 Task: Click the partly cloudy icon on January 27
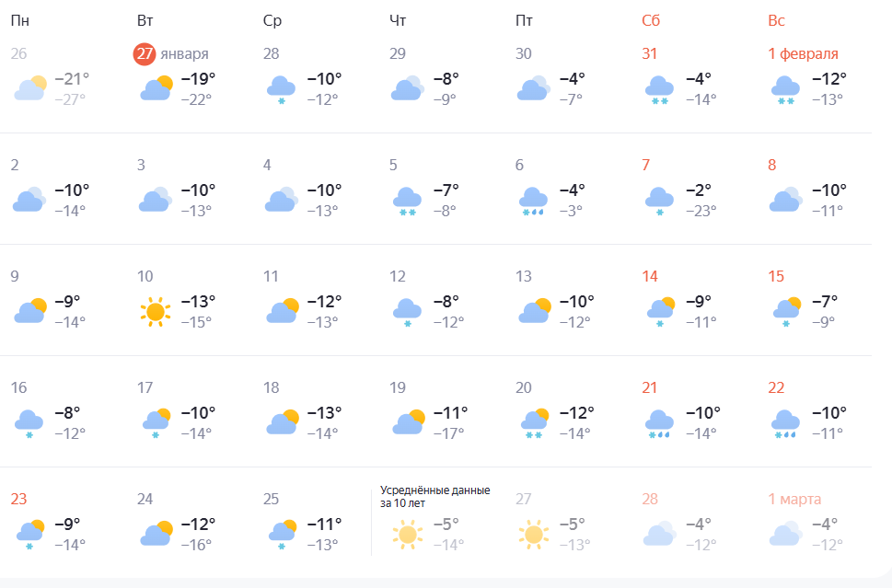(156, 89)
